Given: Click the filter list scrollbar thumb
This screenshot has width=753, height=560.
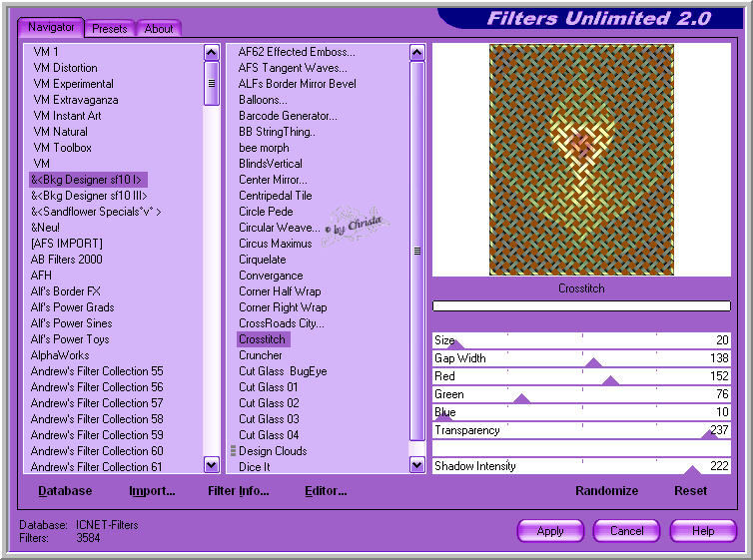Looking at the screenshot, I should 417,251.
